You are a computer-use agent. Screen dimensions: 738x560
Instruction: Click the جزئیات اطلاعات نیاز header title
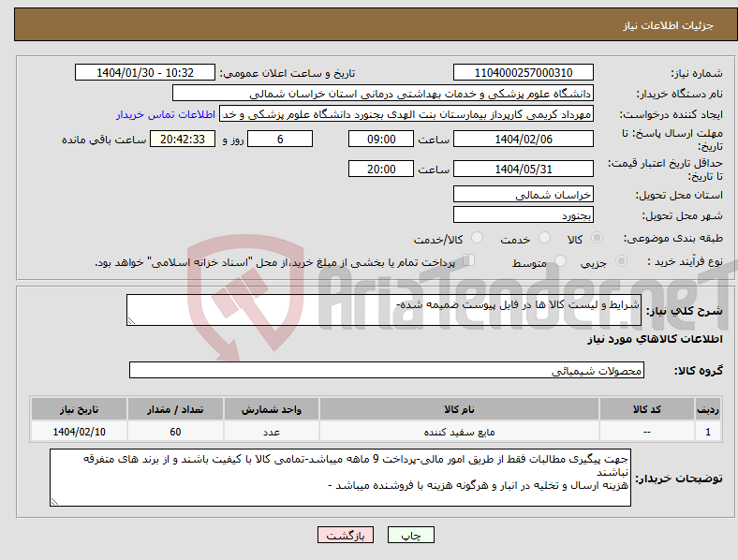pyautogui.click(x=668, y=25)
